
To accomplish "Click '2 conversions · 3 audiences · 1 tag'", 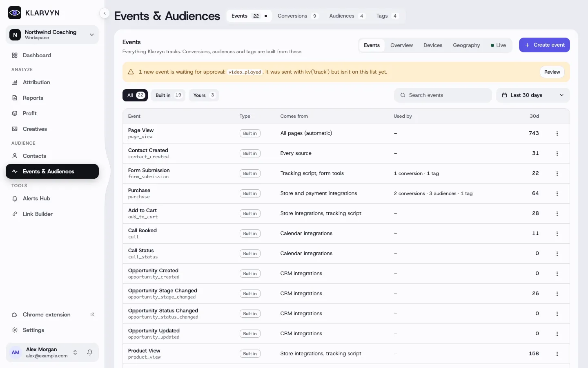I will 433,193.
